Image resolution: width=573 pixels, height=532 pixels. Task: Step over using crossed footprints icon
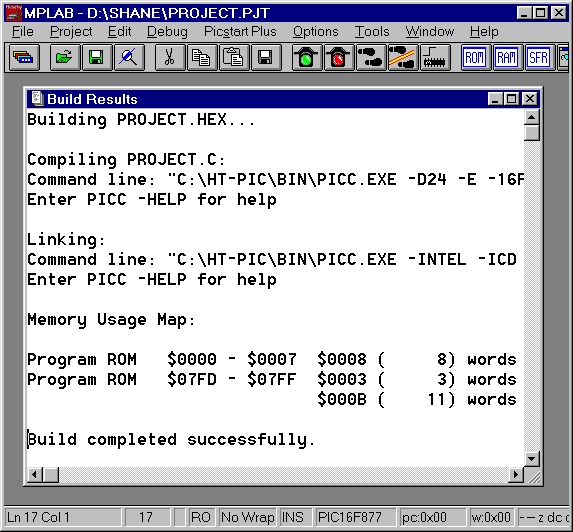(x=404, y=57)
